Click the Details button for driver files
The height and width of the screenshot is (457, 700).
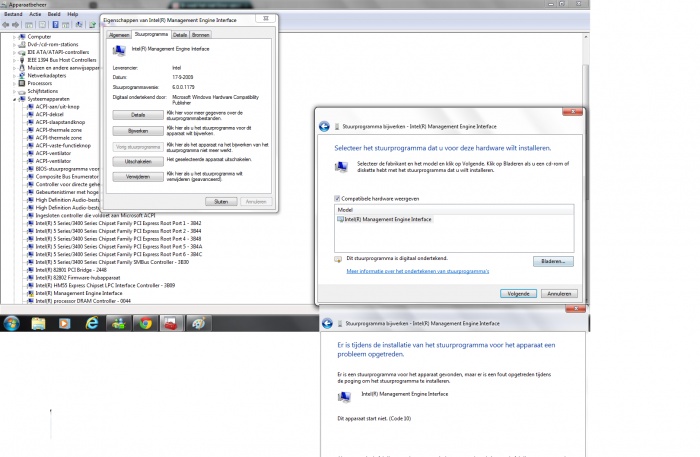(x=138, y=115)
